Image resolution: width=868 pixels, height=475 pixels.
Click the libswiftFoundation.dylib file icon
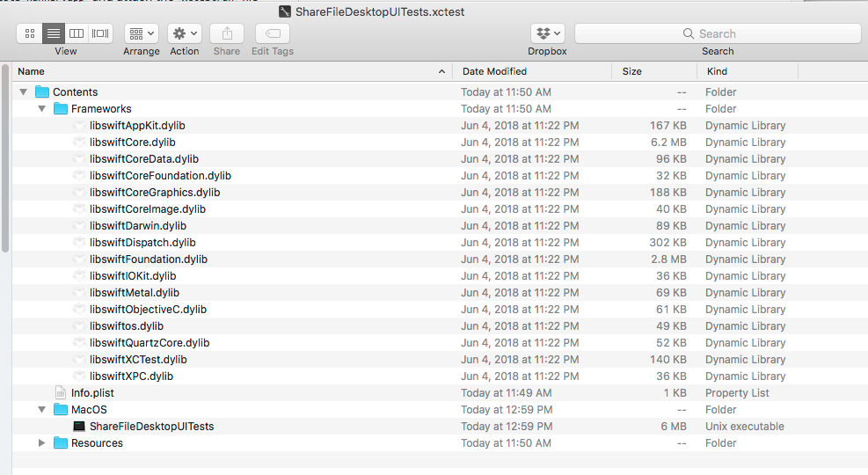coord(79,259)
